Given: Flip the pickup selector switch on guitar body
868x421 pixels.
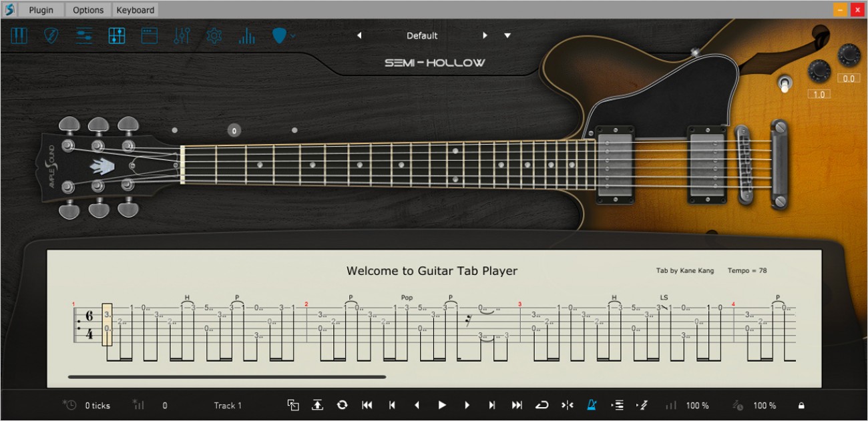Looking at the screenshot, I should pos(785,84).
